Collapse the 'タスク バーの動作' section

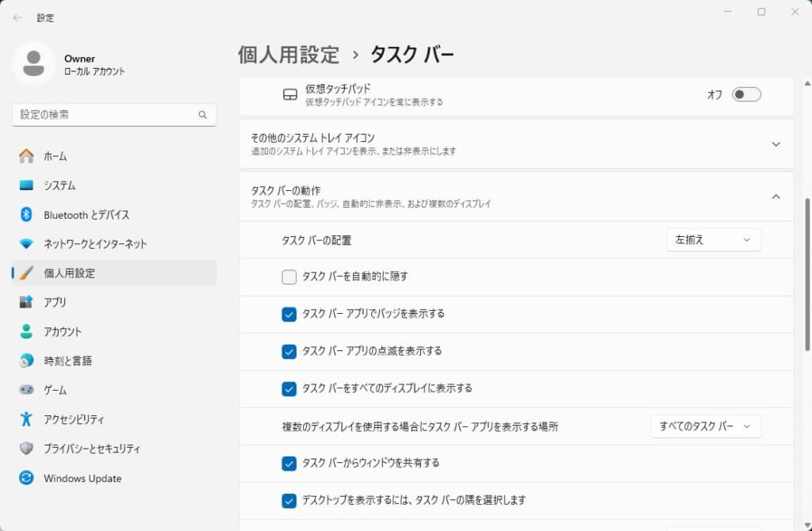click(x=776, y=197)
